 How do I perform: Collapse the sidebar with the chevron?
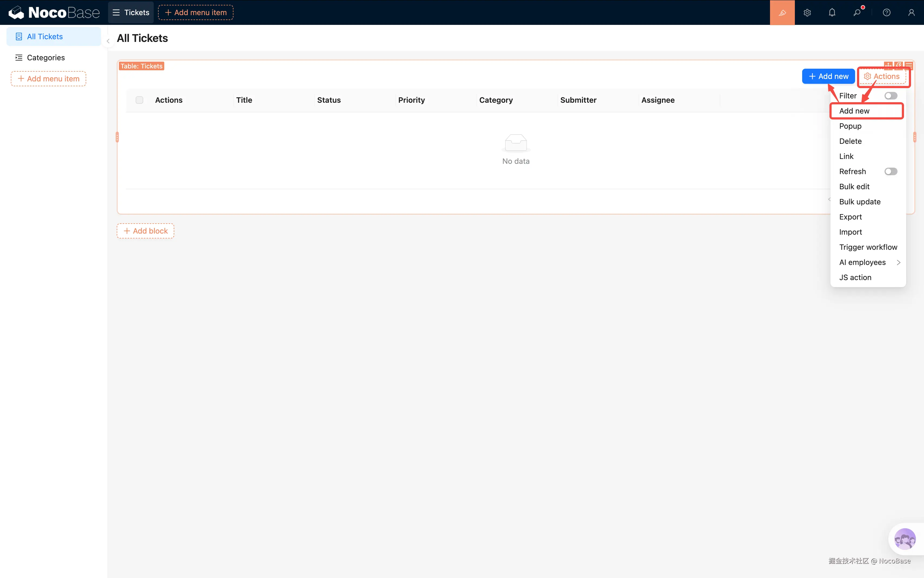tap(108, 41)
